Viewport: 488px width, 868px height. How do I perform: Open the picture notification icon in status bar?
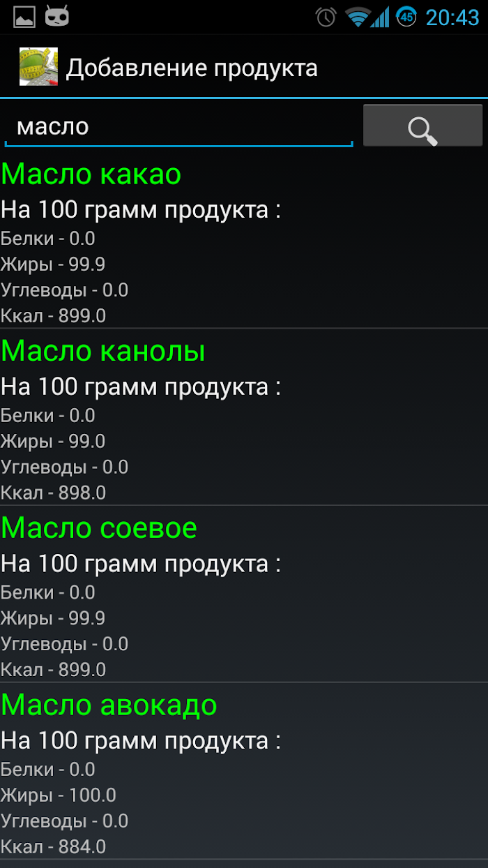click(x=24, y=17)
